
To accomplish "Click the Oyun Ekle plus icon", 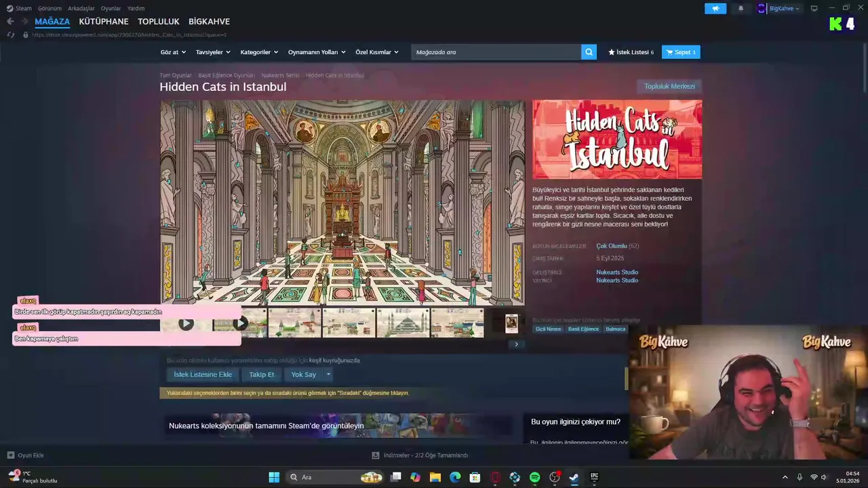I will pyautogui.click(x=11, y=455).
